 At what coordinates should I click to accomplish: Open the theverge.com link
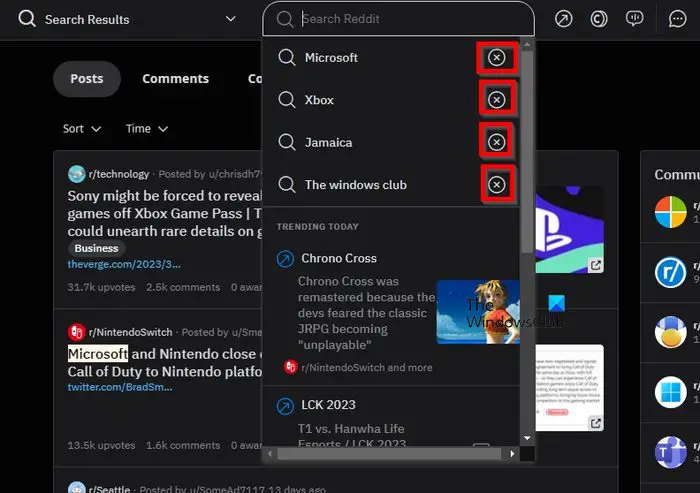click(124, 264)
